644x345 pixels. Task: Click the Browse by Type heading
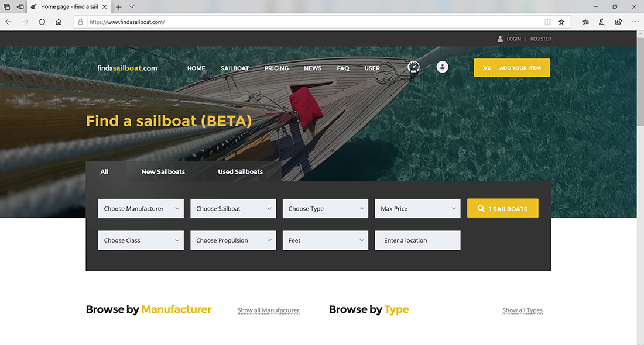point(369,309)
